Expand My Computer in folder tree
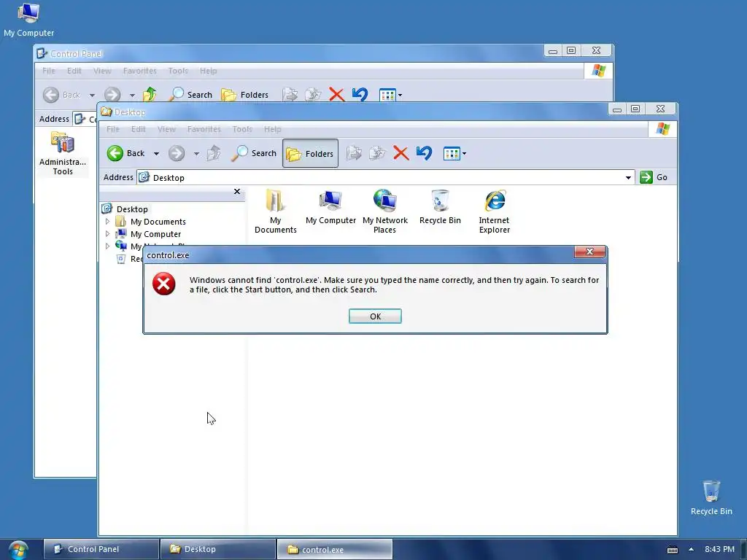 click(x=108, y=234)
